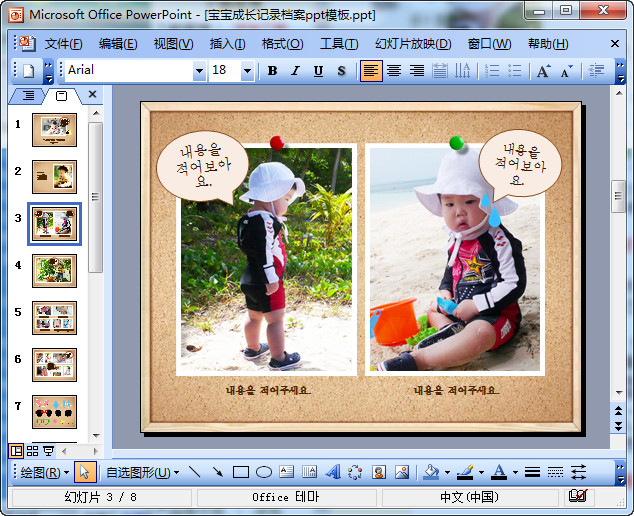Switch to Normal view
The image size is (634, 516).
[x=16, y=451]
